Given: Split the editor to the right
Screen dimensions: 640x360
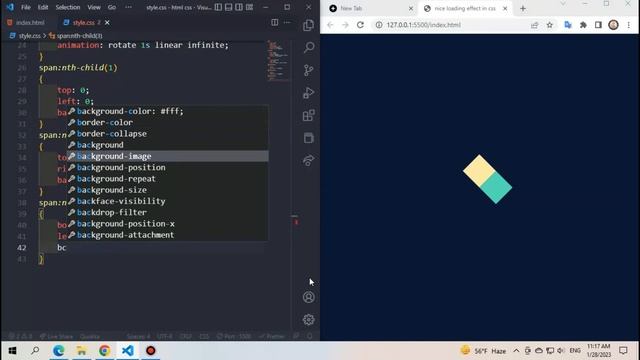Looking at the screenshot, I should pyautogui.click(x=275, y=22).
